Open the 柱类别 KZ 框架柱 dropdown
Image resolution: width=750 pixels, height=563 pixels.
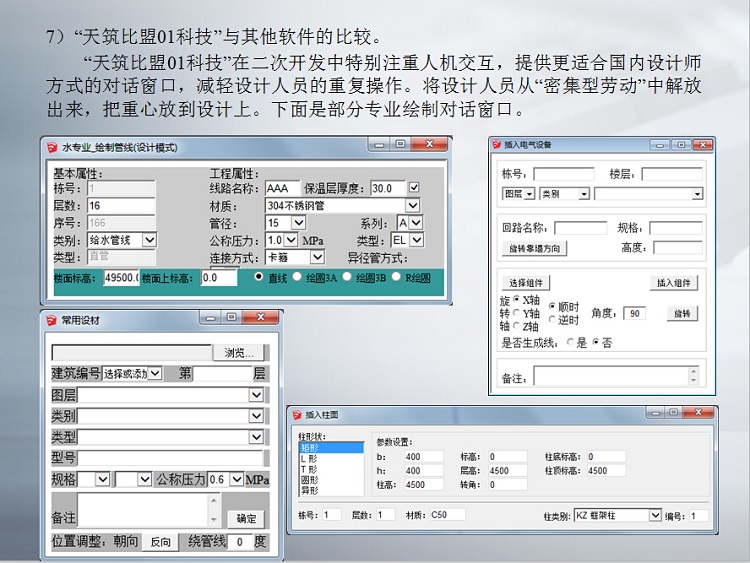pyautogui.click(x=655, y=515)
